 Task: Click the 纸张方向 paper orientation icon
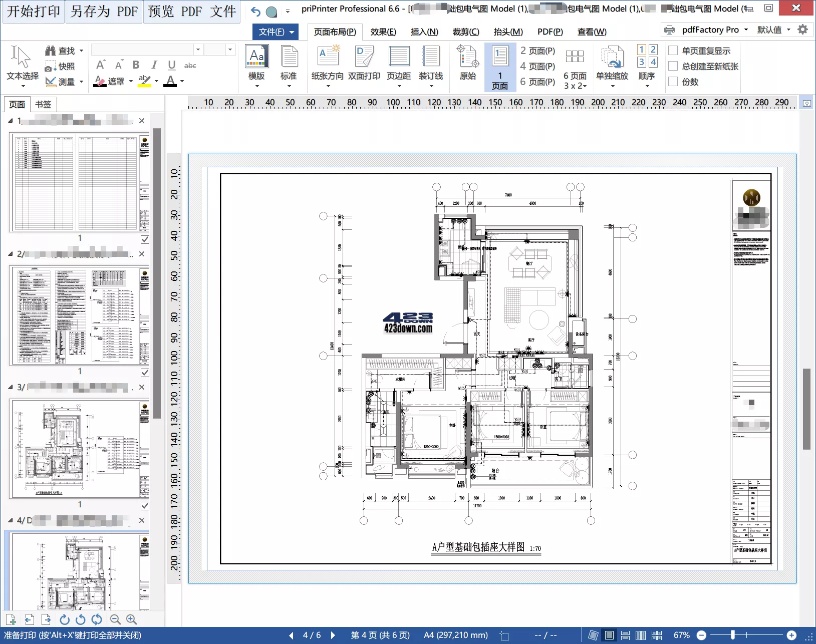point(328,57)
